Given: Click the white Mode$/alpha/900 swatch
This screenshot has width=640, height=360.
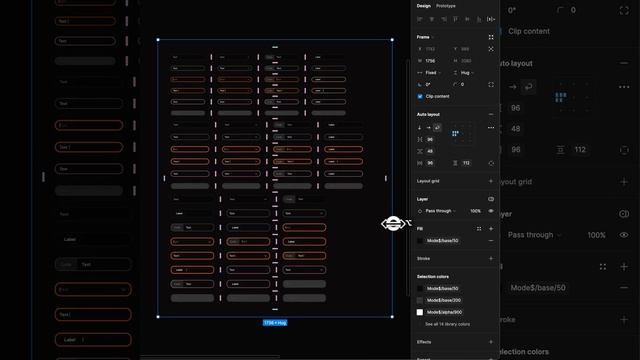Looking at the screenshot, I should pyautogui.click(x=420, y=312).
